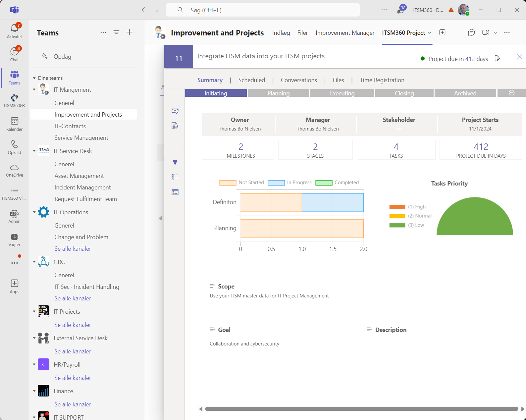Click the filter funnel icon in project panel
The width and height of the screenshot is (526, 420).
175,162
